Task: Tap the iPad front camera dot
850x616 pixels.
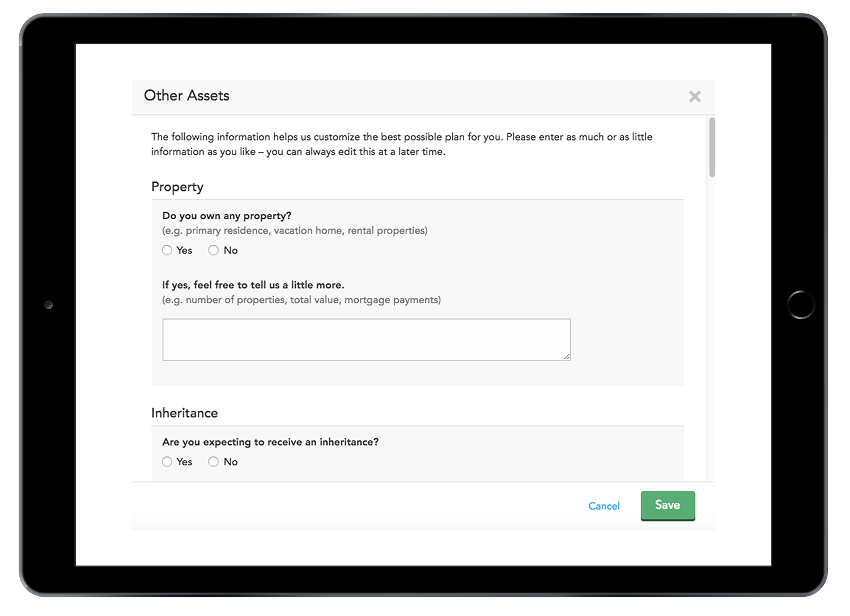Action: (49, 305)
